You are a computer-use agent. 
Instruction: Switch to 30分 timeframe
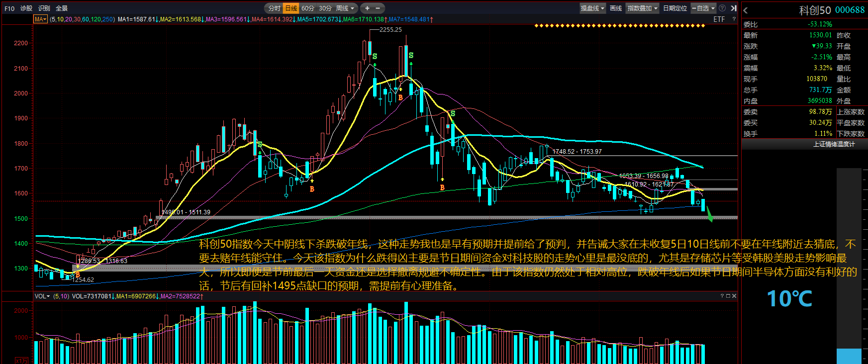325,8
